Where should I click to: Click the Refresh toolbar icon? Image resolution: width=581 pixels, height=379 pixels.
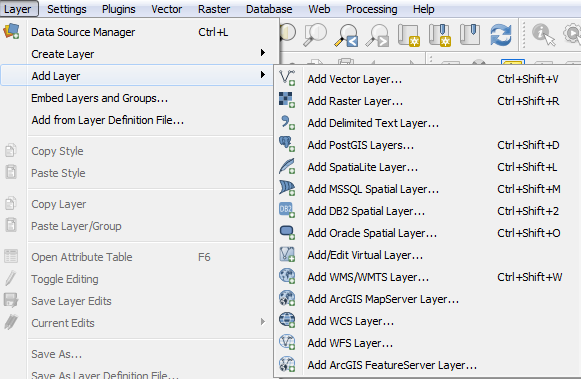point(501,35)
